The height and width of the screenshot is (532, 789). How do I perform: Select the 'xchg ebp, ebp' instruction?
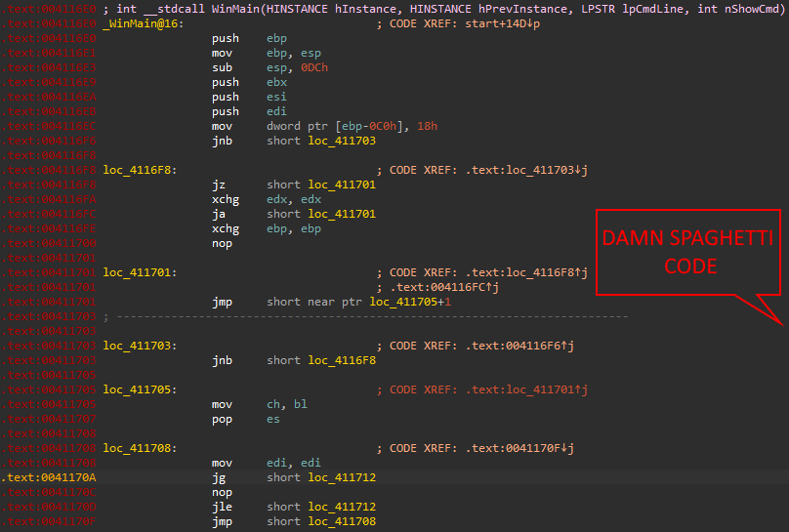pyautogui.click(x=267, y=228)
